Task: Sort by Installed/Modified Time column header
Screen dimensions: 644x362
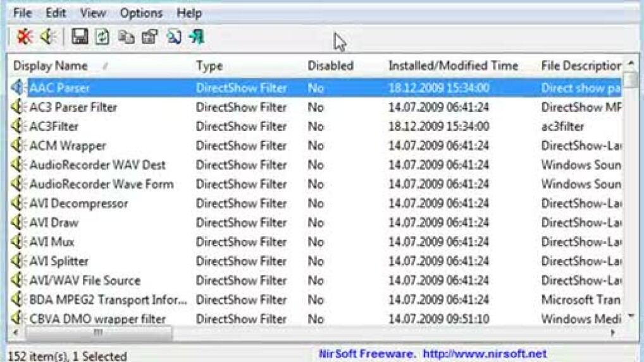Action: [x=453, y=66]
